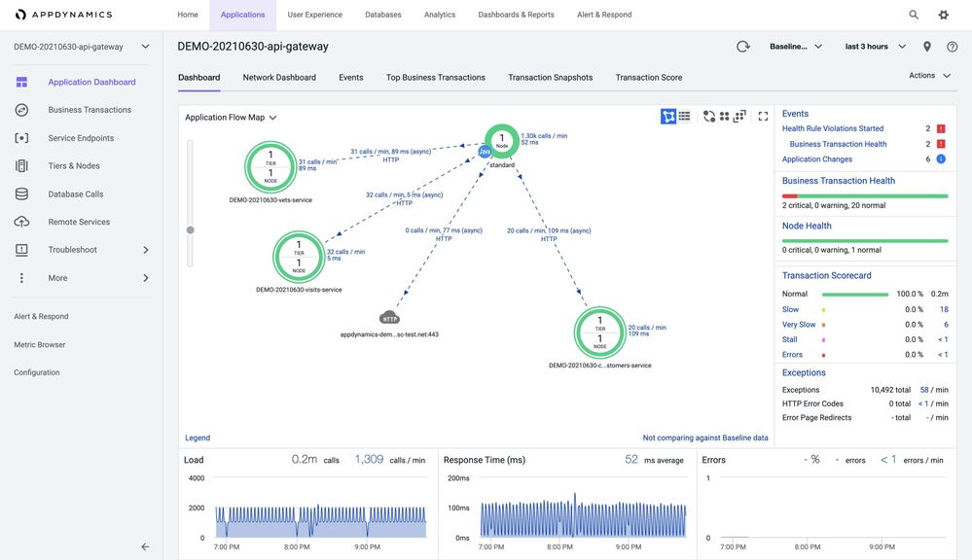
Task: Switch to the Network Dashboard tab
Action: (279, 78)
